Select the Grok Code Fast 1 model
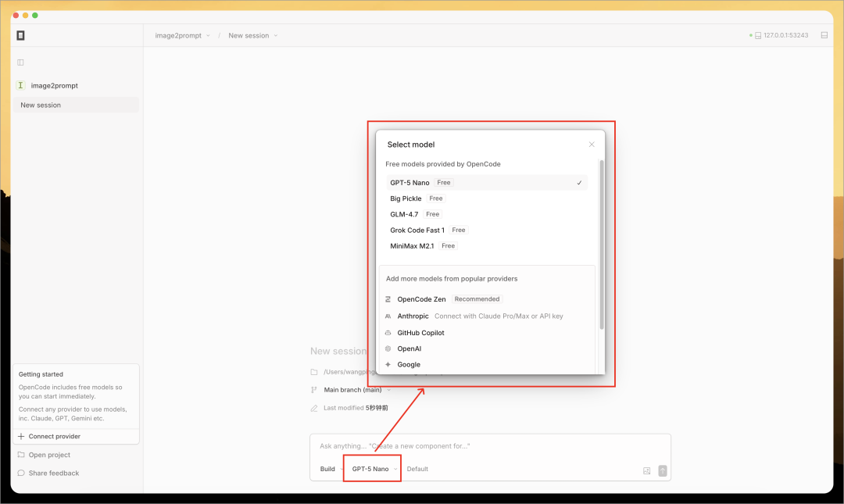This screenshot has height=504, width=844. click(x=486, y=230)
